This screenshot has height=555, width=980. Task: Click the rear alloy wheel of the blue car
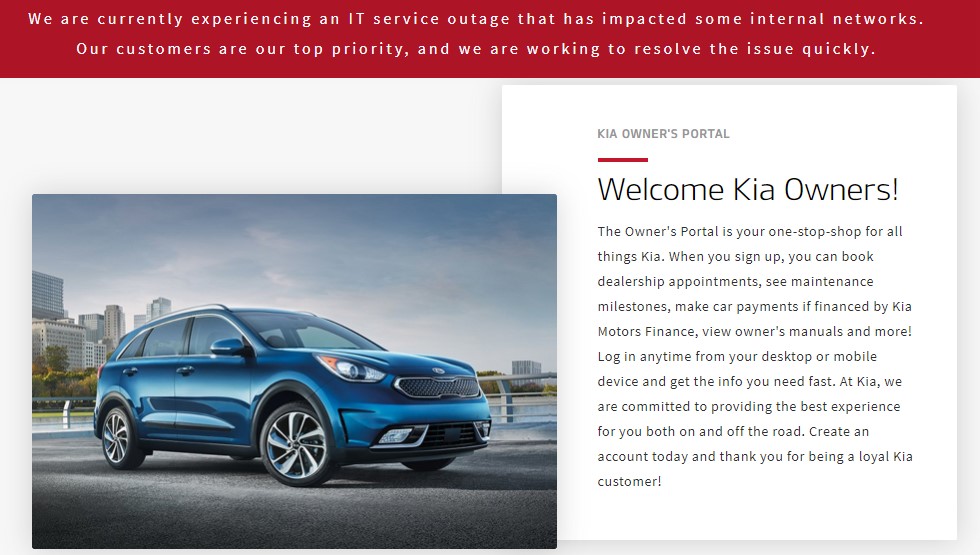point(117,437)
